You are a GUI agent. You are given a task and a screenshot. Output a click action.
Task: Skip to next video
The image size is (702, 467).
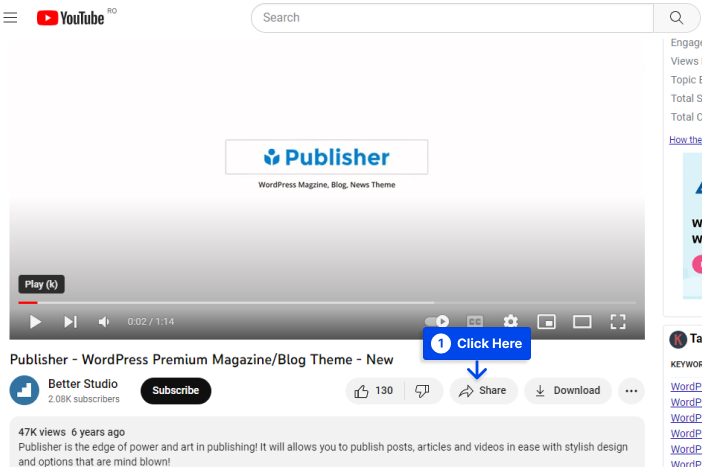[70, 321]
